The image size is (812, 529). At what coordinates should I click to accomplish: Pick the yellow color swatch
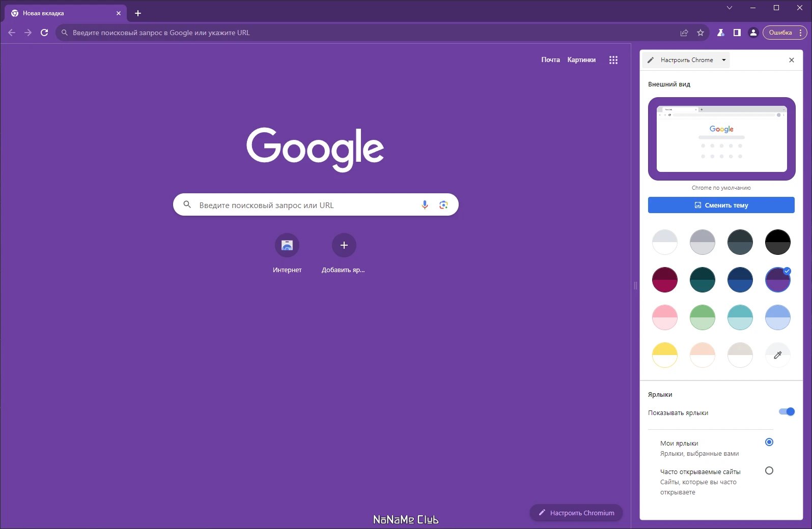click(x=665, y=355)
